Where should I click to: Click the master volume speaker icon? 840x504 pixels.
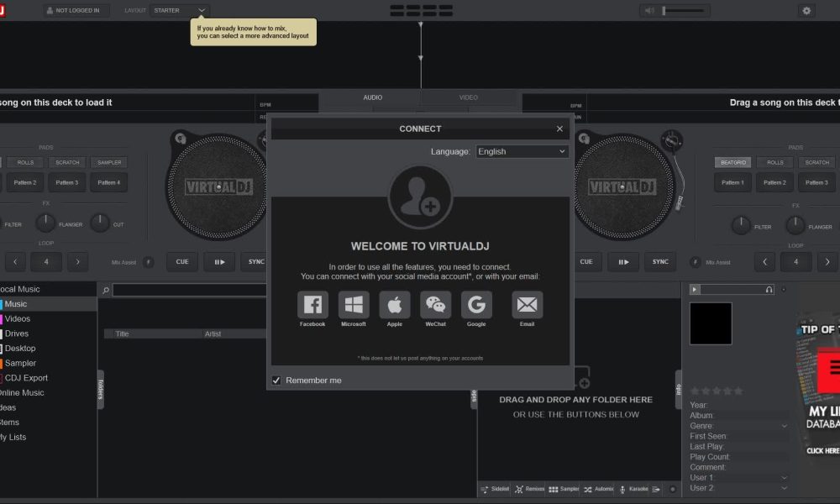pyautogui.click(x=649, y=10)
